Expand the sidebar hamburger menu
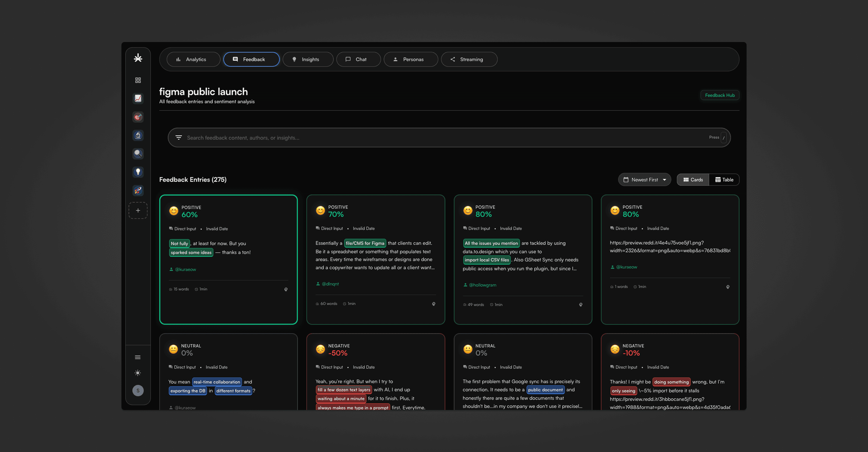The image size is (868, 452). click(x=138, y=357)
